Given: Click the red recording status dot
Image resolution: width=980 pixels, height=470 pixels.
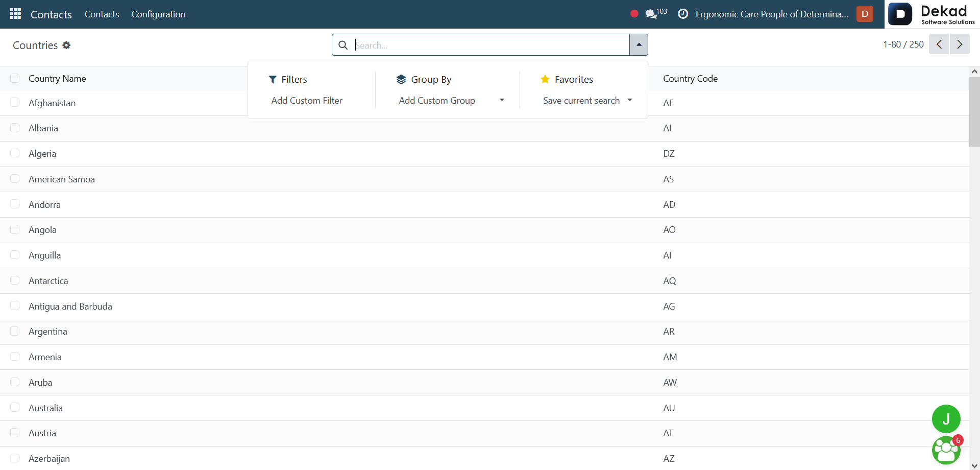Looking at the screenshot, I should tap(634, 14).
